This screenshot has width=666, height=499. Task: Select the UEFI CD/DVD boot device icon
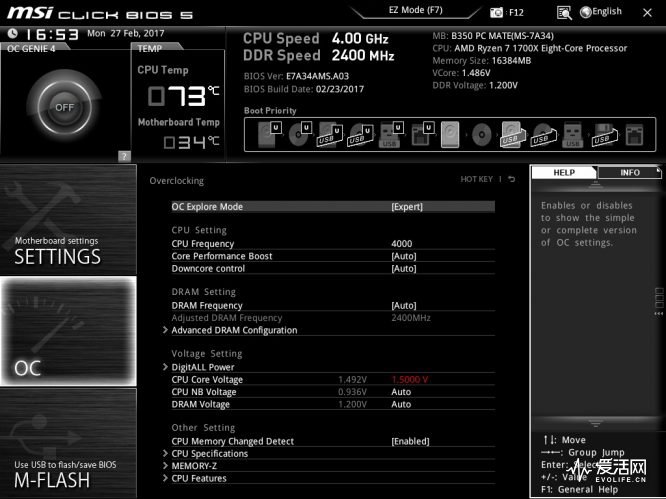point(300,135)
